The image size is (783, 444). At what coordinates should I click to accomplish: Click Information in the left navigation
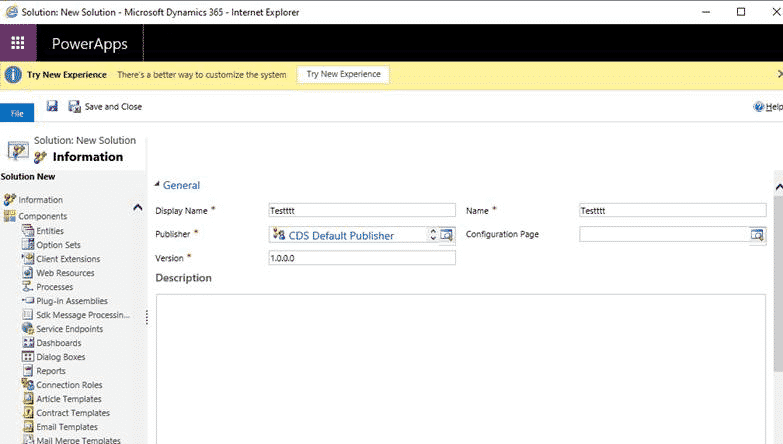tap(40, 200)
